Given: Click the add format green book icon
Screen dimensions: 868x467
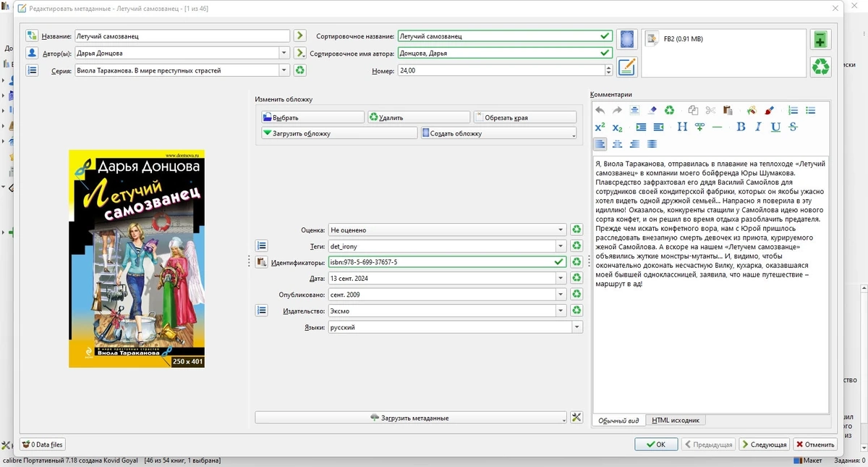Looking at the screenshot, I should 820,39.
